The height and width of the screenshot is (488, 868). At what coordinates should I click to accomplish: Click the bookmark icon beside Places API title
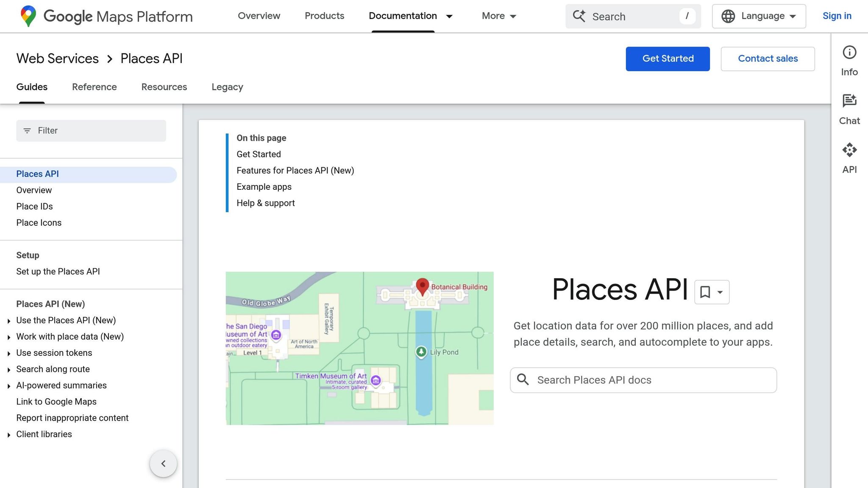click(704, 292)
